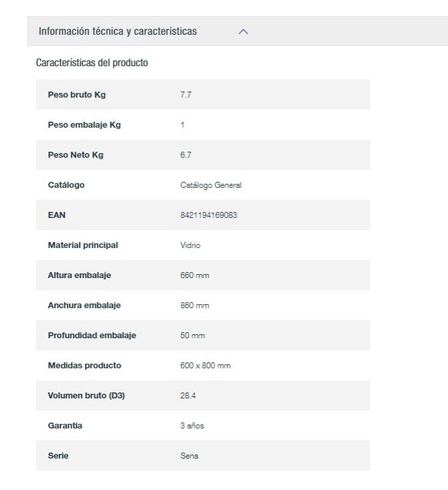The image size is (448, 490).
Task: Collapse section with the chevron-up icon
Action: pos(243,31)
